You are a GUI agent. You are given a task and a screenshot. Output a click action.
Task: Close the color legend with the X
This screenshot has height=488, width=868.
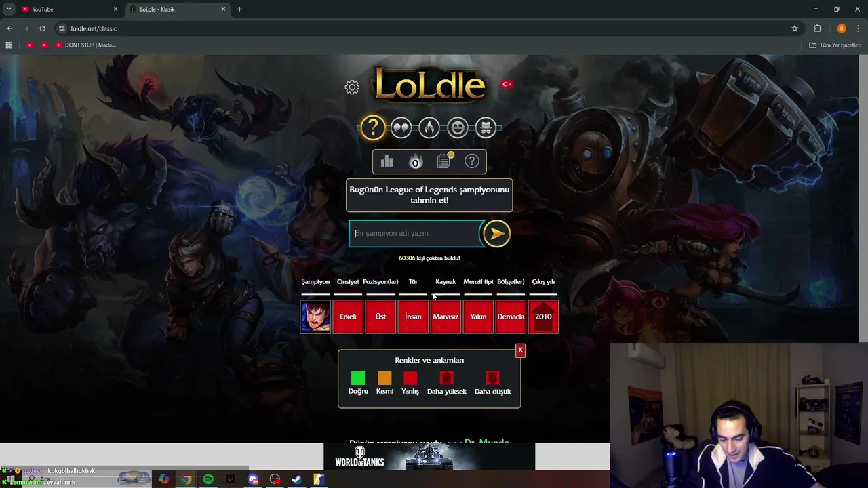point(520,350)
